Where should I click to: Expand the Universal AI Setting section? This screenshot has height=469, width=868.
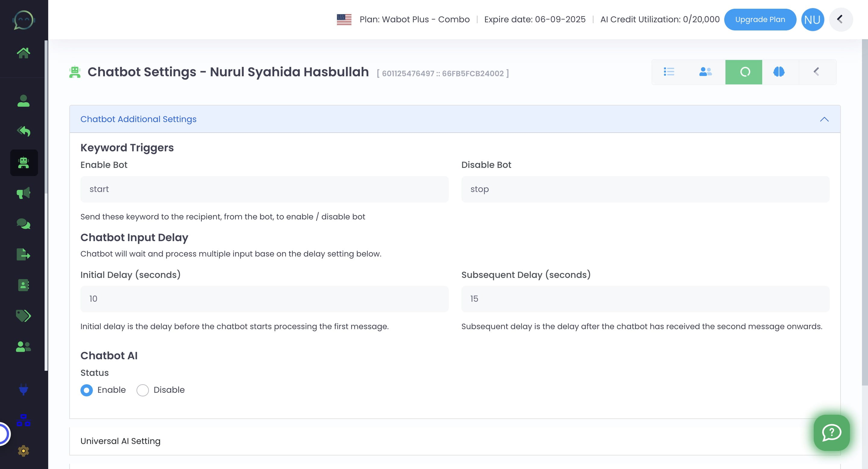coord(120,441)
